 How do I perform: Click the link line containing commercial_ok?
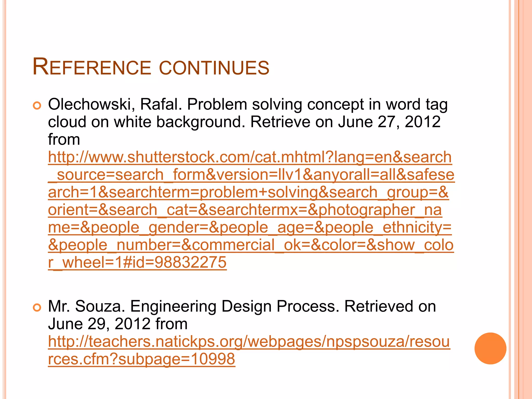click(251, 245)
